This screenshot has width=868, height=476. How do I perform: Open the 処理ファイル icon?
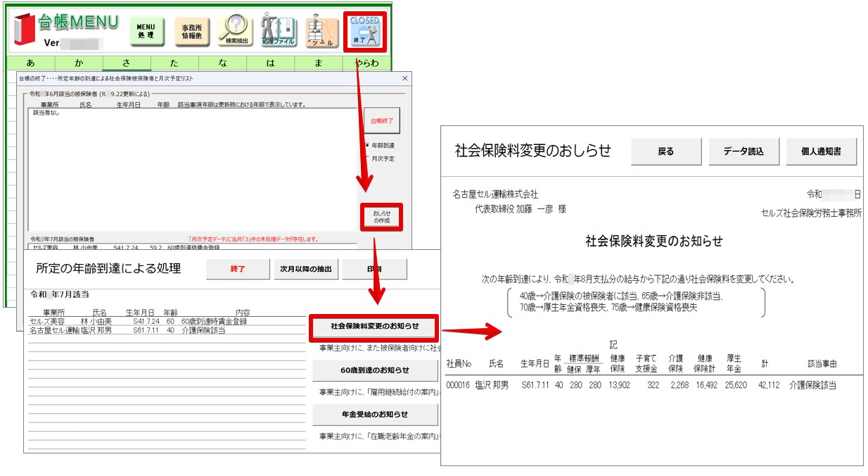coord(278,31)
